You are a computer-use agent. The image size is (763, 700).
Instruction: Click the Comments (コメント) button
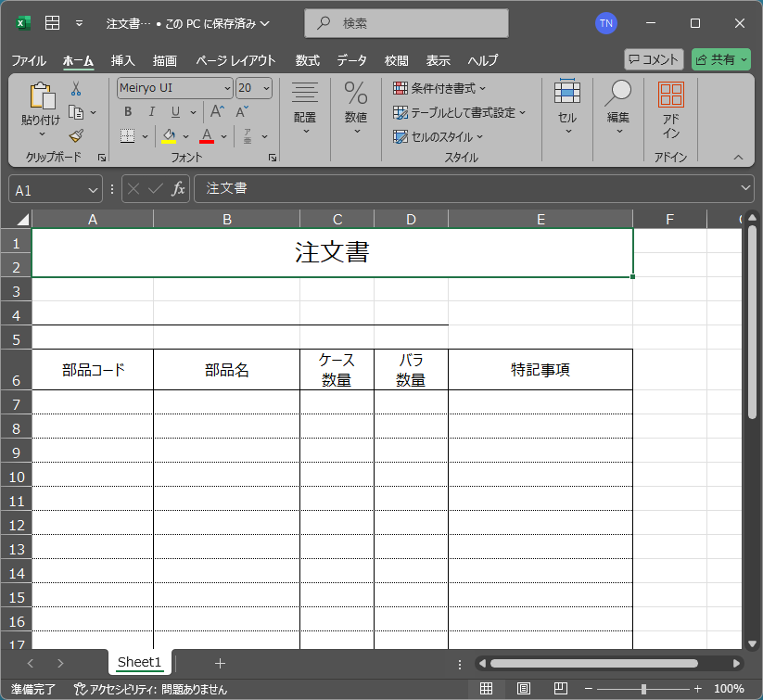(654, 59)
